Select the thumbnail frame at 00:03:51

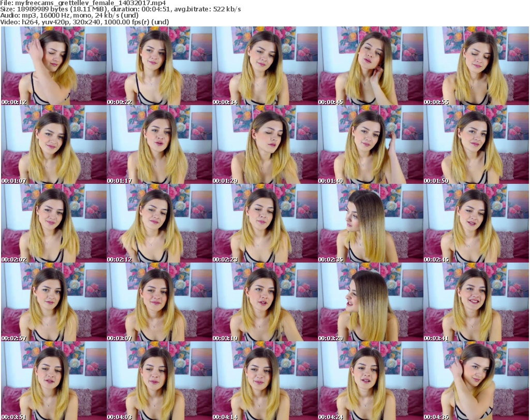pos(54,381)
